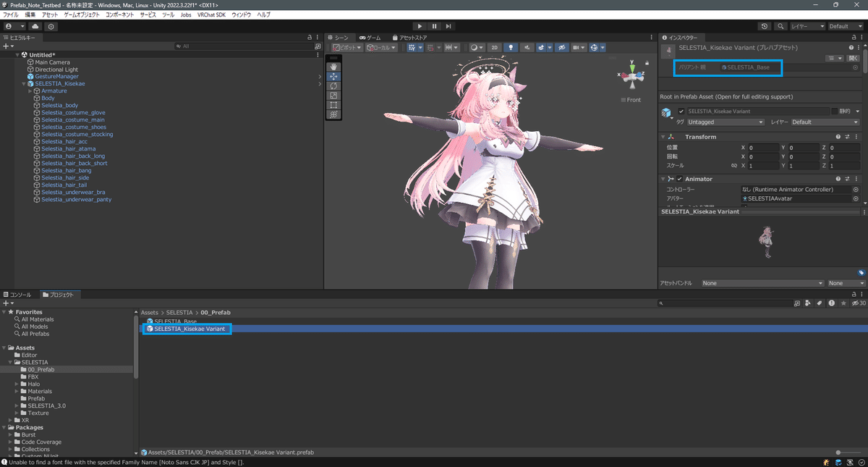Click the SELESTIA_Base variant parent reference
Viewport: 868px width, 467px height.
click(x=750, y=67)
